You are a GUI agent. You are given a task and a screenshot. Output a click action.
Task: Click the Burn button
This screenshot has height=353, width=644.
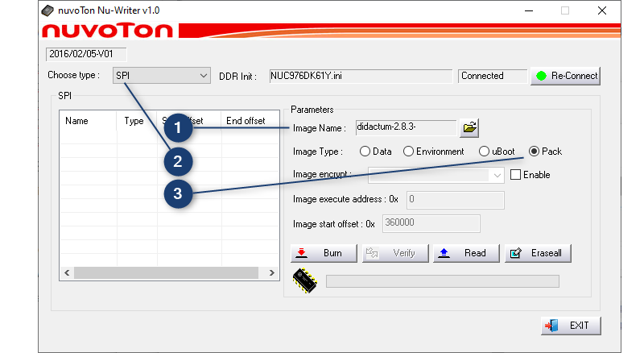324,253
